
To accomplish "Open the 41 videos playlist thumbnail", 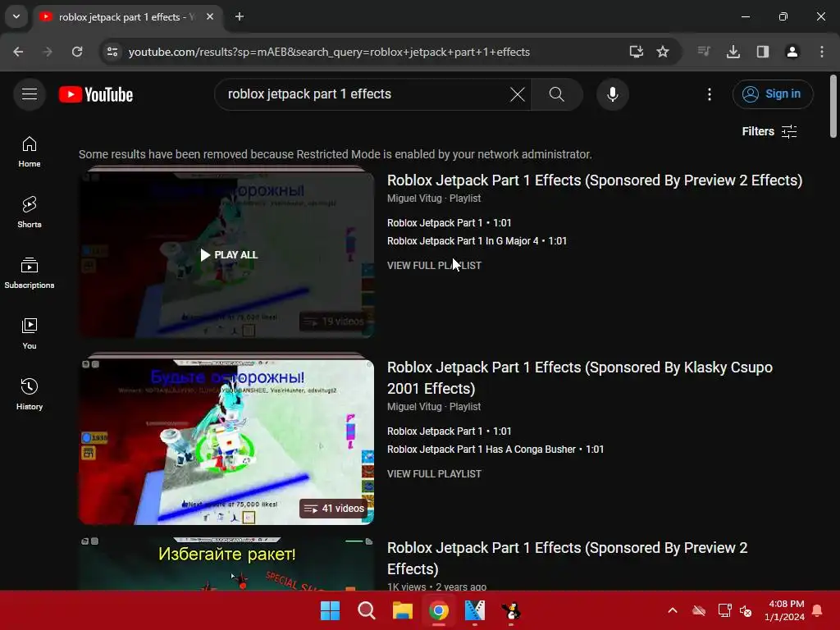I will coord(226,441).
